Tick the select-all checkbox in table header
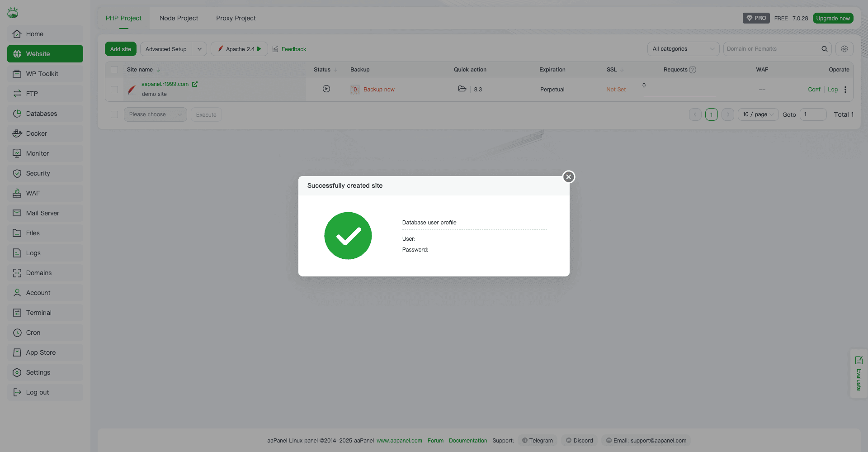Screen dimensions: 868x452 pos(114,70)
